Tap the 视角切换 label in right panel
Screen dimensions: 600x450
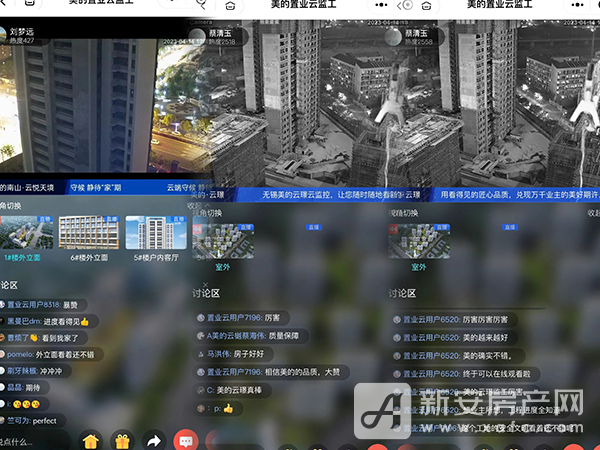(403, 213)
